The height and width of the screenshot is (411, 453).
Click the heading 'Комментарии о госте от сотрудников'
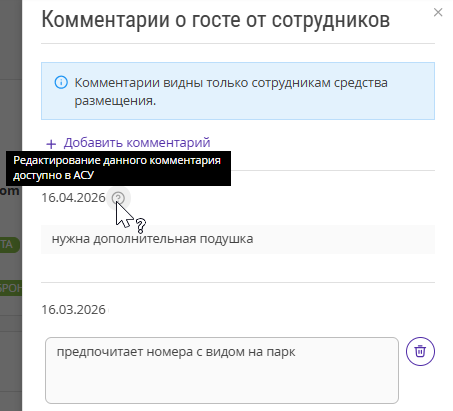216,19
